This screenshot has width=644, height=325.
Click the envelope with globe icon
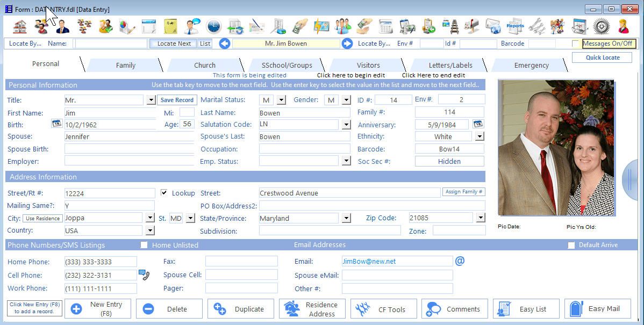click(x=493, y=27)
